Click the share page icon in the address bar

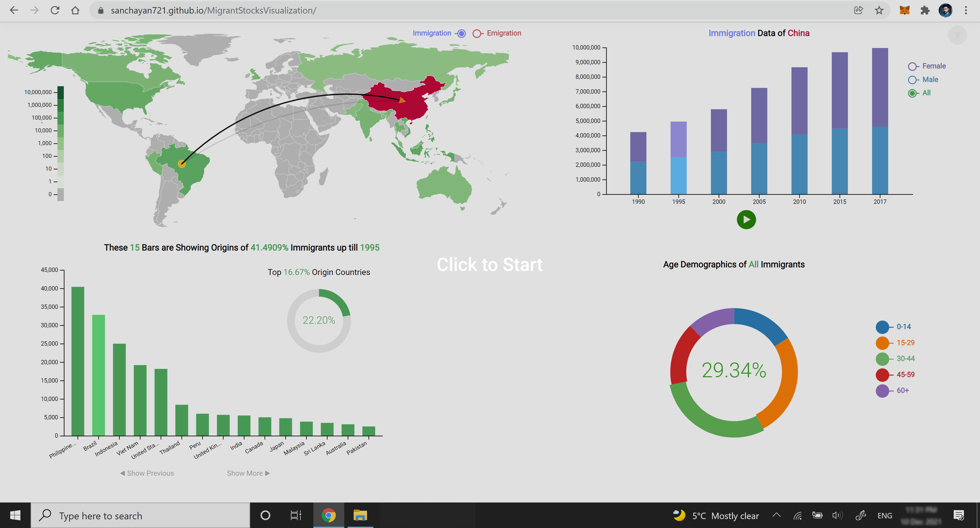coord(858,10)
